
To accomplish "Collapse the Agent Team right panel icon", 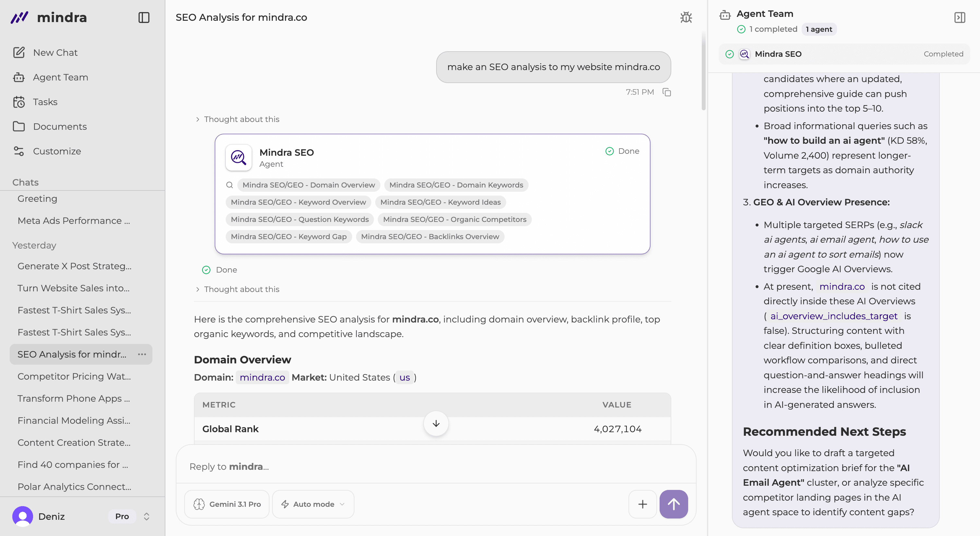I will point(960,18).
